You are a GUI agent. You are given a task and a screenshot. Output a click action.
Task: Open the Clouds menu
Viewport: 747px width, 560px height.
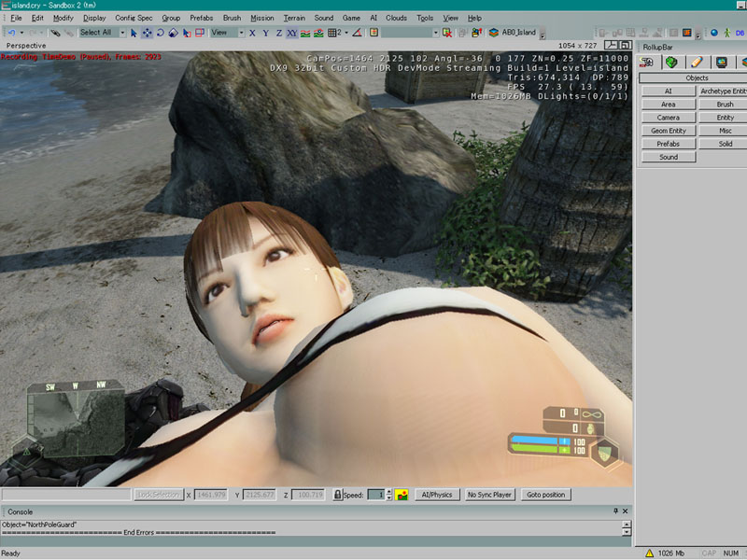396,18
